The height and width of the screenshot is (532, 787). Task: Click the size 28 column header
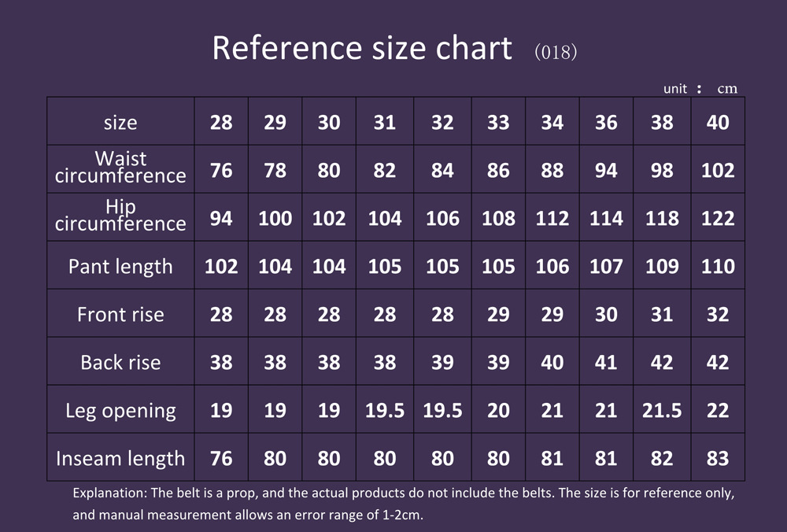[221, 122]
